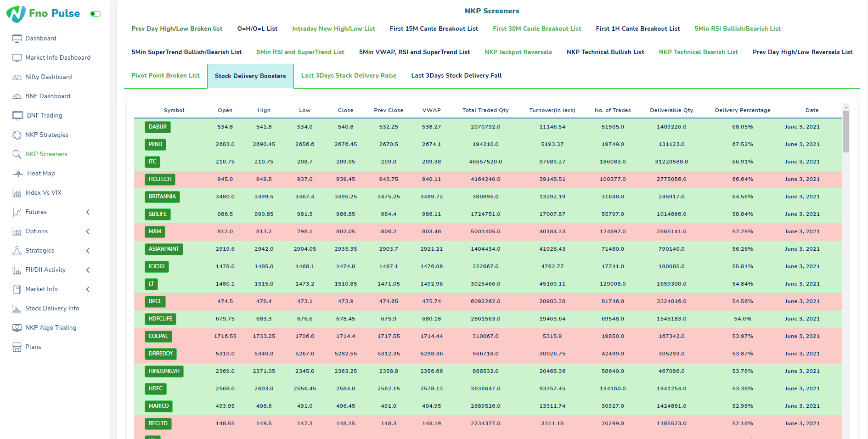Click the ASIANPAINT symbol button
868x439 pixels.
[164, 249]
